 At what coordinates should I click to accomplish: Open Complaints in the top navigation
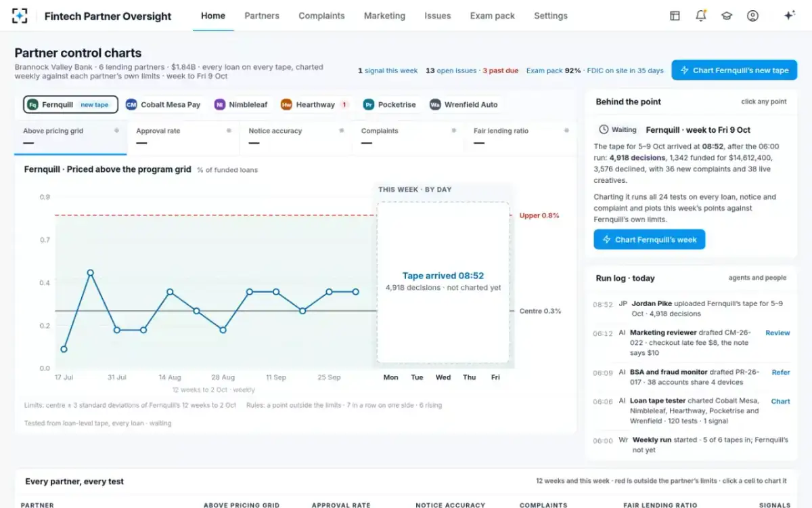(321, 16)
